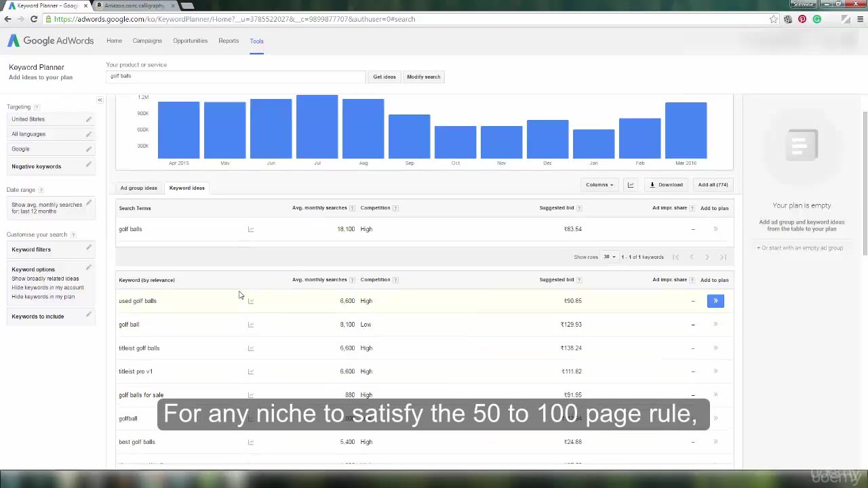868x488 pixels.
Task: Edit date range pencil icon
Action: click(88, 203)
